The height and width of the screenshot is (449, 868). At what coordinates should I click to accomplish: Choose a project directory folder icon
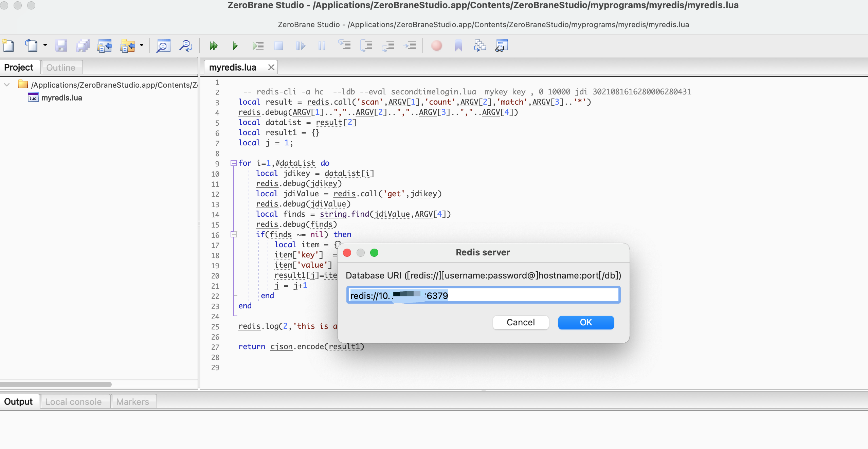click(x=128, y=46)
